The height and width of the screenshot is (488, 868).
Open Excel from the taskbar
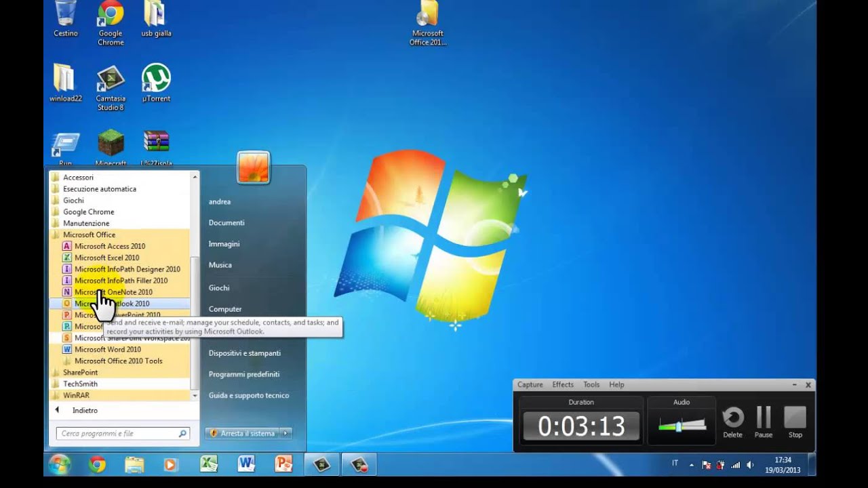[x=208, y=464]
